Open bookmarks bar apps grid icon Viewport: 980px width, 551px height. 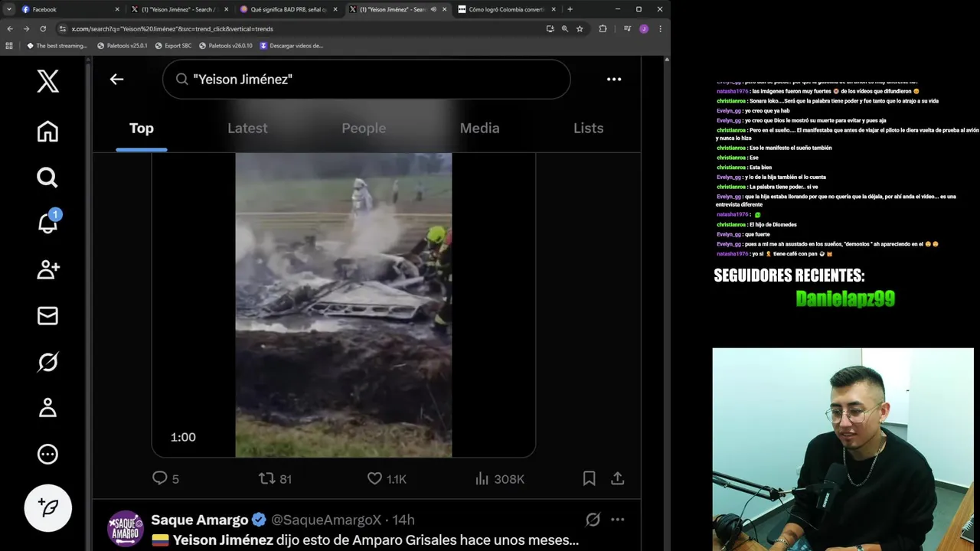point(9,45)
